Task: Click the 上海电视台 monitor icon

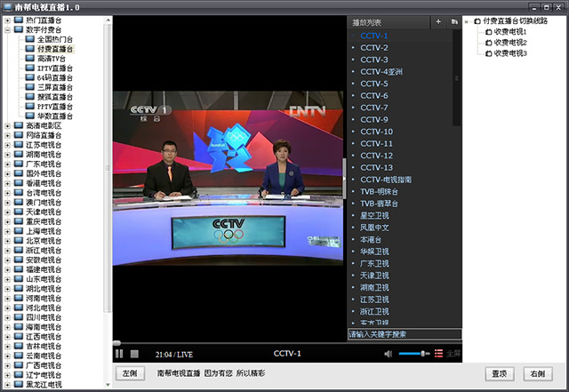Action: tap(19, 231)
